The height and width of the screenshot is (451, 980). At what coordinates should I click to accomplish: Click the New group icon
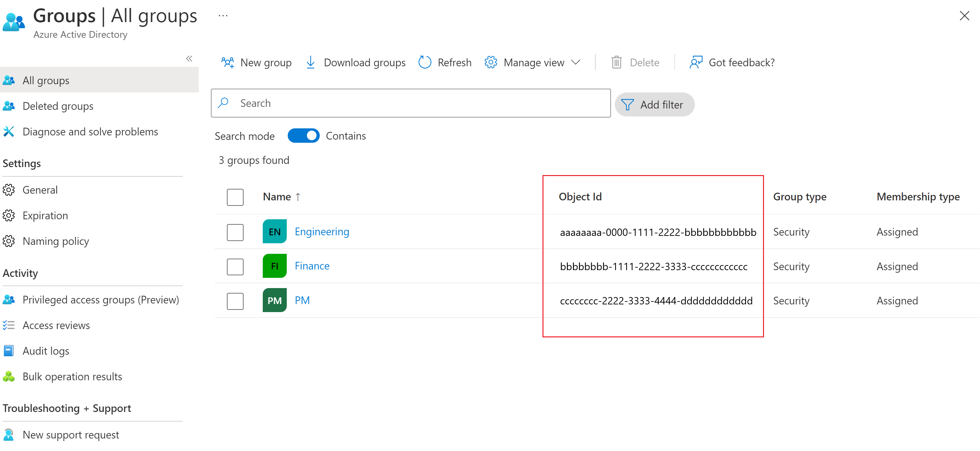pos(228,62)
